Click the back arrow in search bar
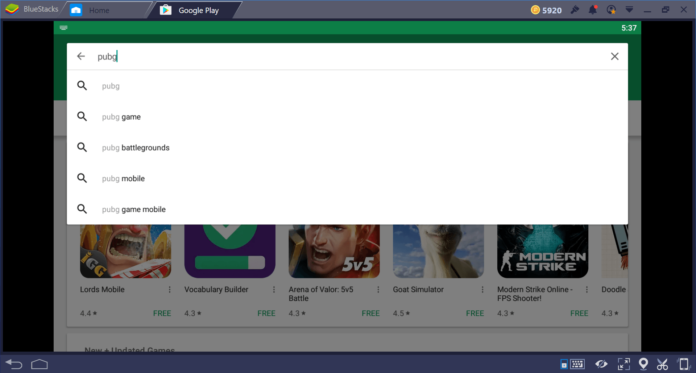696x373 pixels. pyautogui.click(x=81, y=56)
